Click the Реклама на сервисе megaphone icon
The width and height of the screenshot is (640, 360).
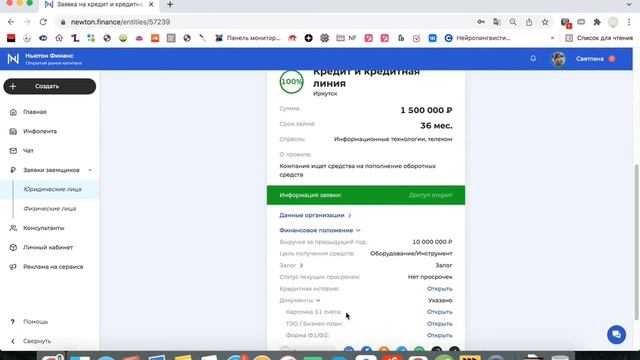13,267
